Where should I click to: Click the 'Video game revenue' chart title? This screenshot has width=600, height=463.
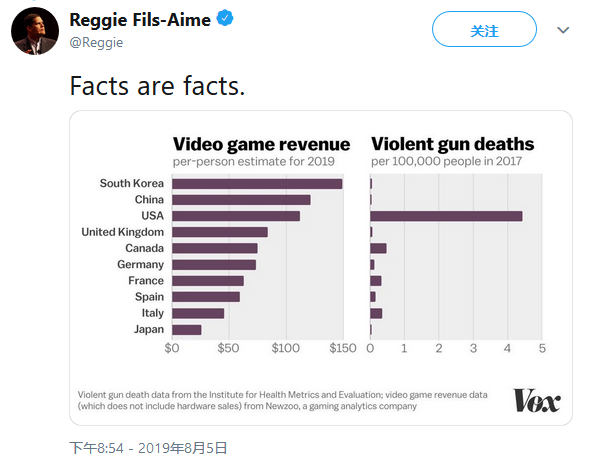pos(261,144)
